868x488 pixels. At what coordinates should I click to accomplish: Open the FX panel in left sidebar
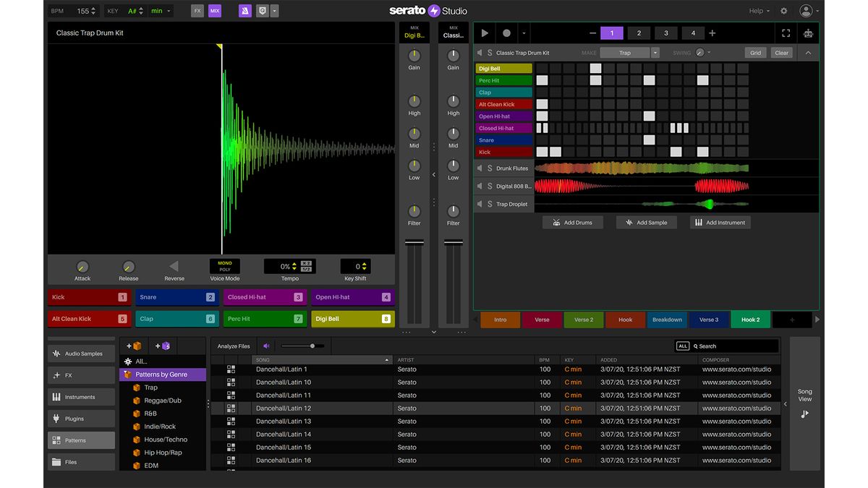(81, 374)
